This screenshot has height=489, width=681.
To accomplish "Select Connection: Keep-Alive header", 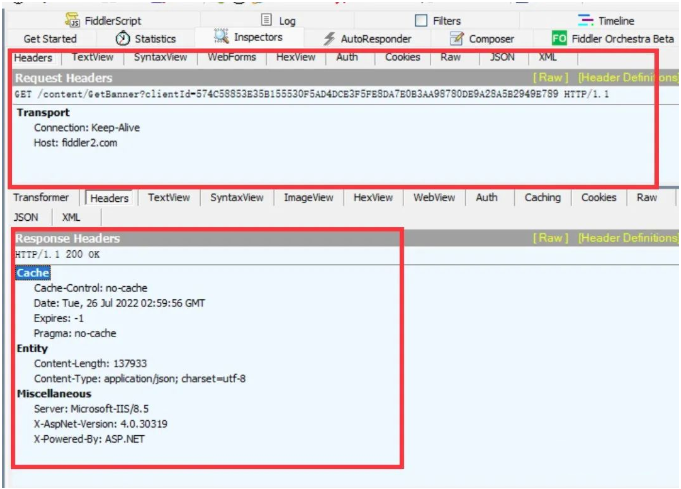I will click(87, 128).
